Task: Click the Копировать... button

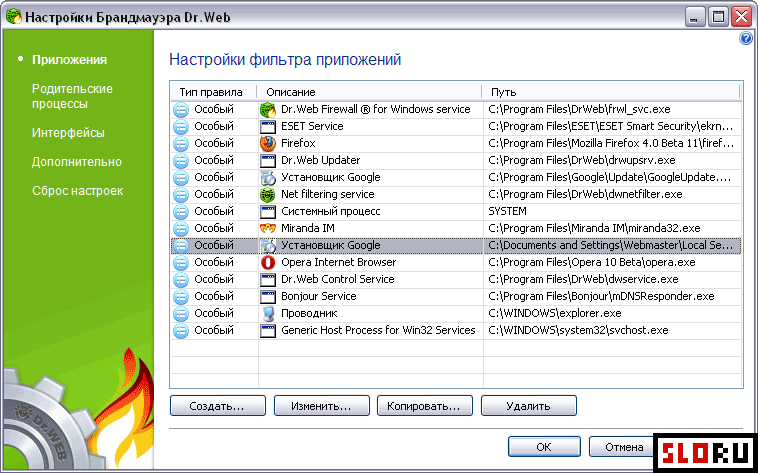Action: pyautogui.click(x=424, y=406)
